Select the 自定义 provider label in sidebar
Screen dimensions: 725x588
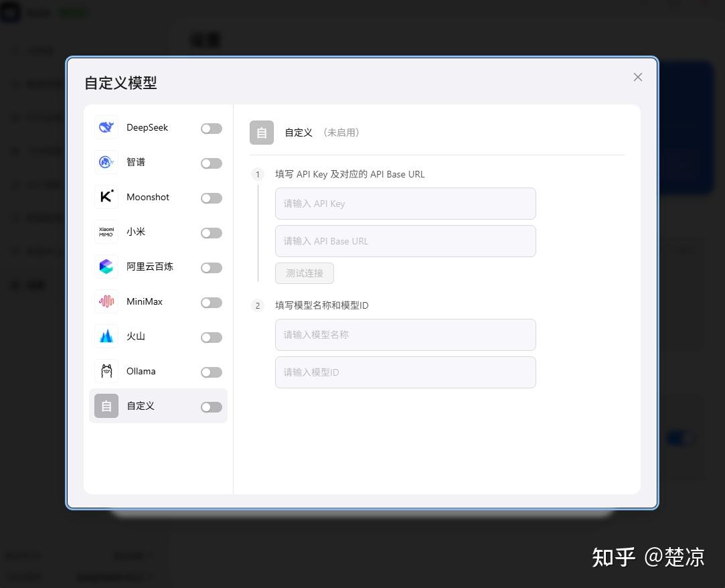(141, 406)
